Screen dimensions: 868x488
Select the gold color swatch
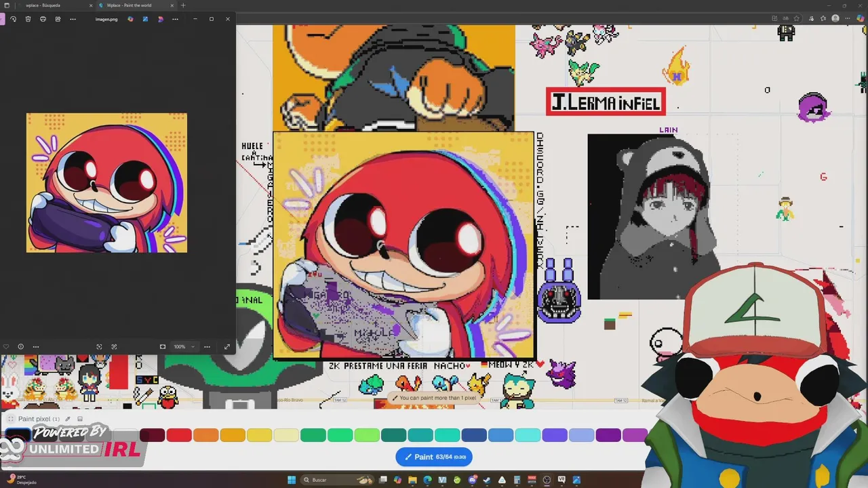[233, 435]
